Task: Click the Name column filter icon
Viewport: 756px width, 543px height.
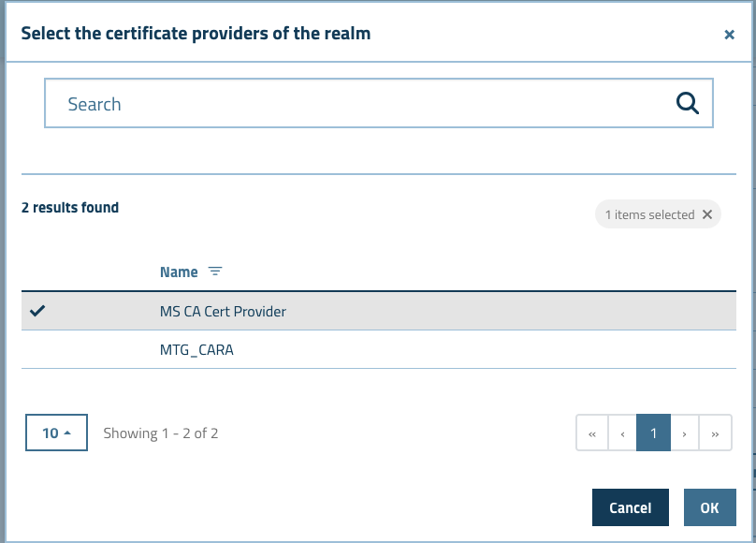Action: click(x=215, y=271)
